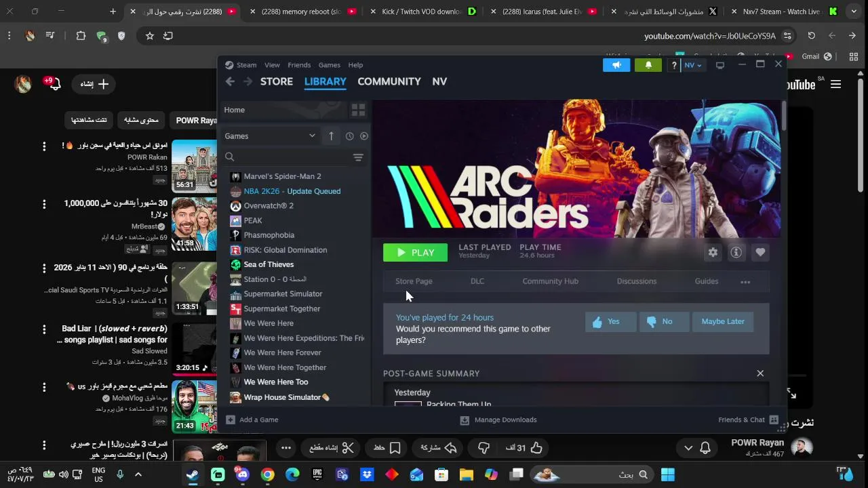The image size is (868, 488).
Task: Select Maybe Later
Action: click(722, 322)
